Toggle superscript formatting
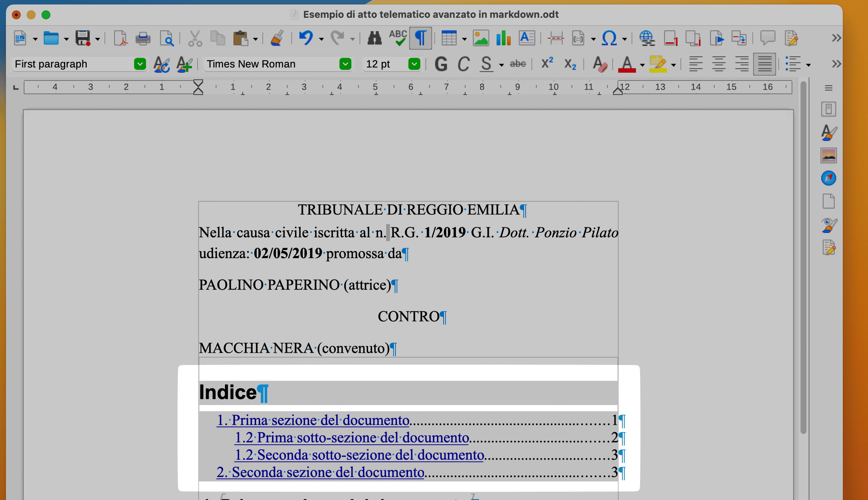 [547, 63]
